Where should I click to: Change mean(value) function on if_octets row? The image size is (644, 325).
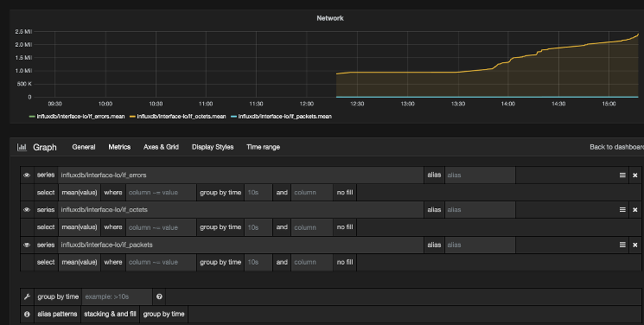coord(80,227)
